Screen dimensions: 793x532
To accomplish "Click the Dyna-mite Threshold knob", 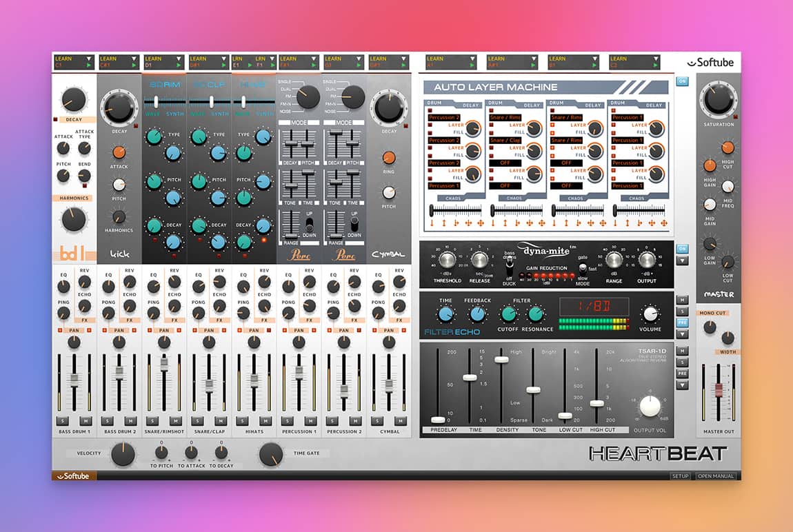I will point(447,260).
